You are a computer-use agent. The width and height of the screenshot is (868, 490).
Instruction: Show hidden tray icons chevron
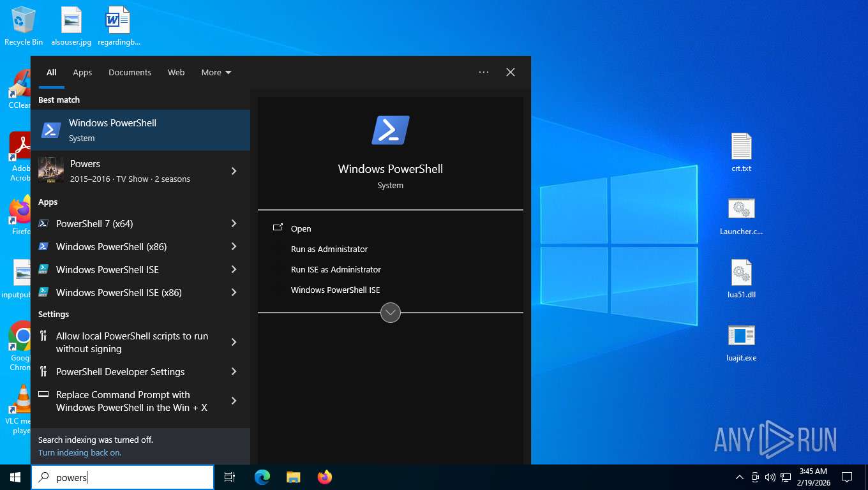pyautogui.click(x=740, y=477)
